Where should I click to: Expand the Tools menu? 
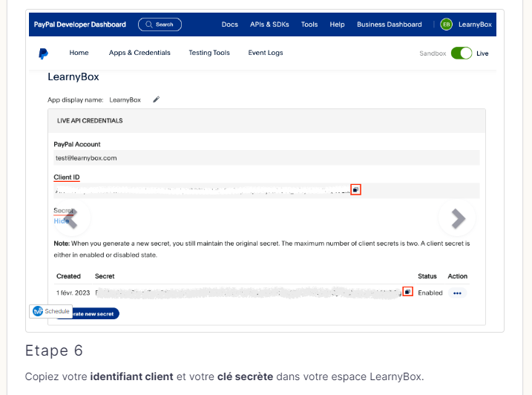pos(309,25)
